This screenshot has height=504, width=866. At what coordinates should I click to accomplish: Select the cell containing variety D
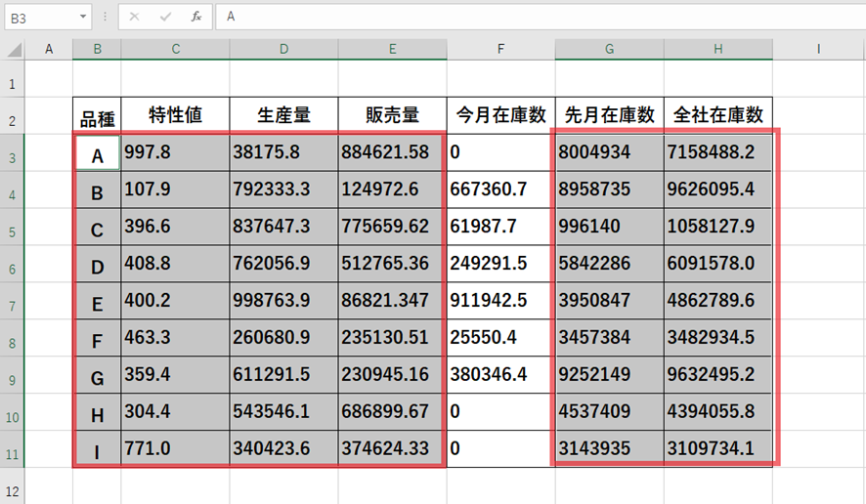pos(97,264)
